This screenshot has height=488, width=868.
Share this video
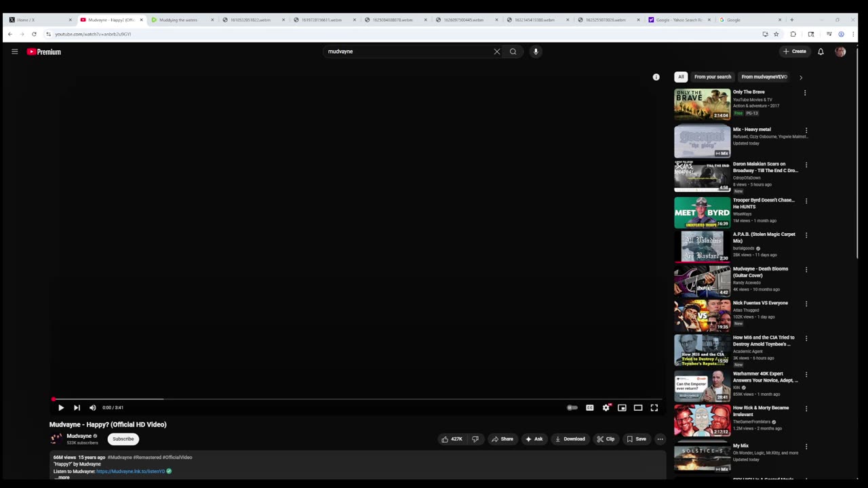coord(502,439)
